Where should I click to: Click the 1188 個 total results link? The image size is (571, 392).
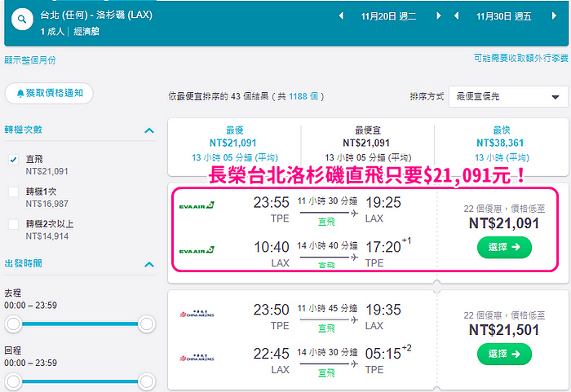(x=303, y=96)
